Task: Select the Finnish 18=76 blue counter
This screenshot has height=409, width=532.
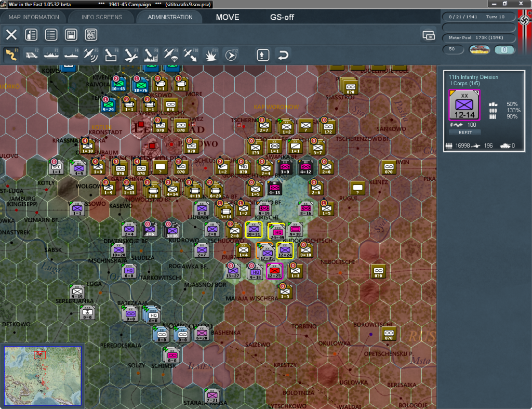Action: [x=140, y=85]
